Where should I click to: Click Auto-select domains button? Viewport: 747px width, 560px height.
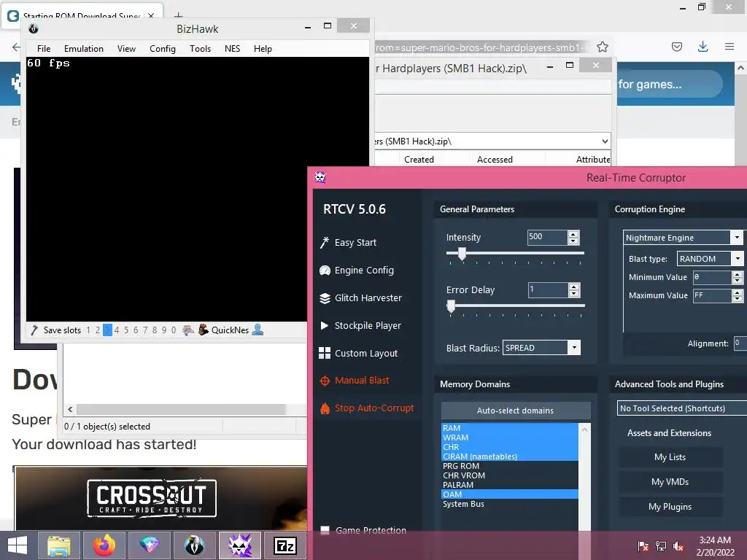point(516,411)
